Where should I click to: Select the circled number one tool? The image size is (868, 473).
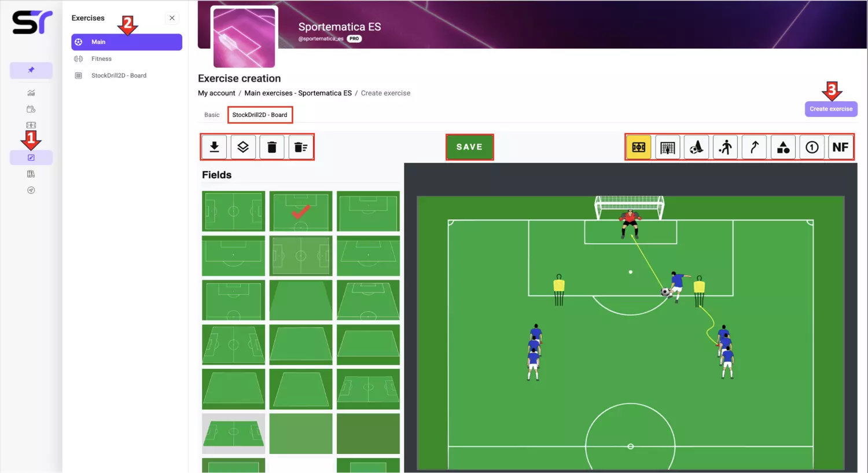(x=812, y=147)
